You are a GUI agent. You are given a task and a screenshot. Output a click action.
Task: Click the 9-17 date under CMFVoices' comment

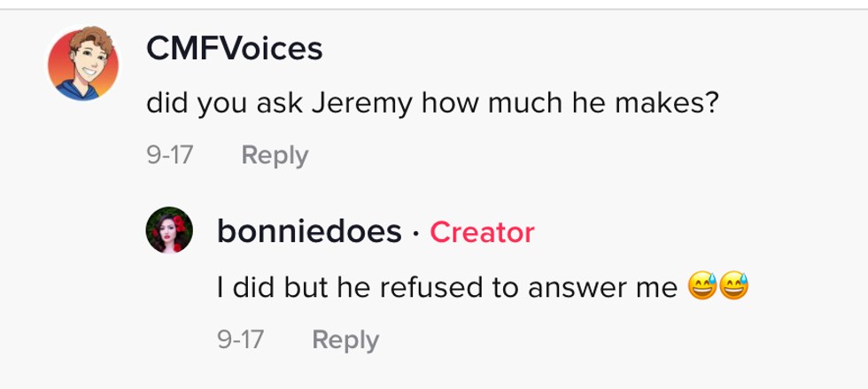point(170,156)
